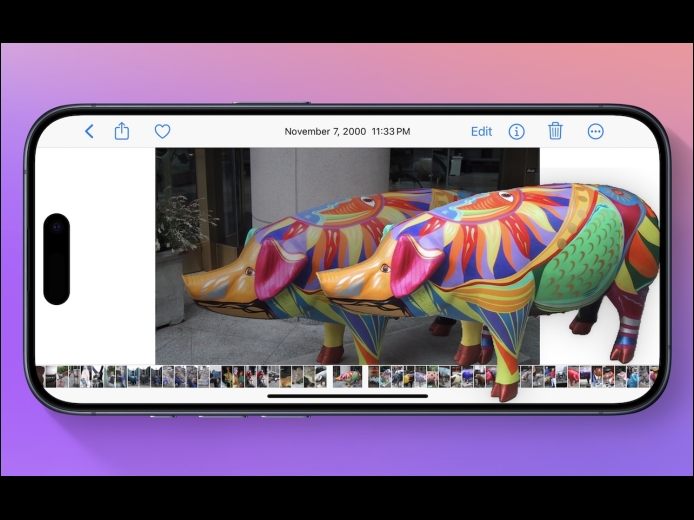The image size is (694, 520).
Task: Select the thumbnail just right of current photo
Action: [374, 377]
